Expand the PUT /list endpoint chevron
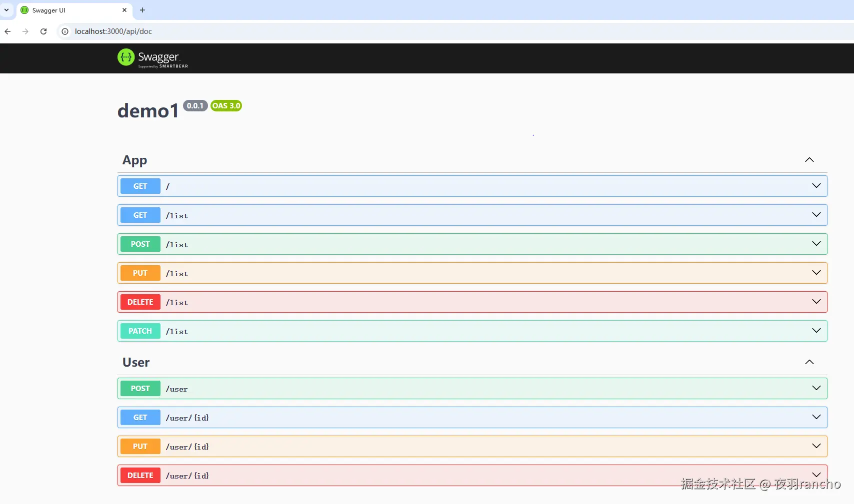This screenshot has width=854, height=504. (x=816, y=273)
